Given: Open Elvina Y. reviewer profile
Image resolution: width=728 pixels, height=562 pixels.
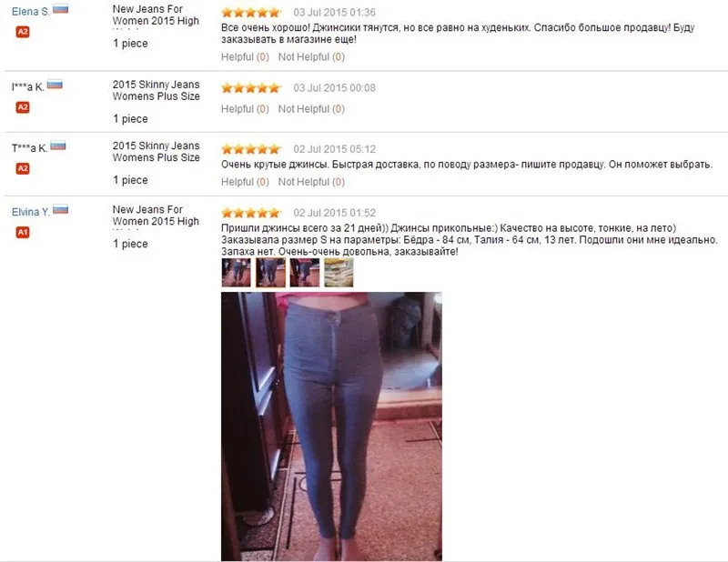Looking at the screenshot, I should pos(31,212).
